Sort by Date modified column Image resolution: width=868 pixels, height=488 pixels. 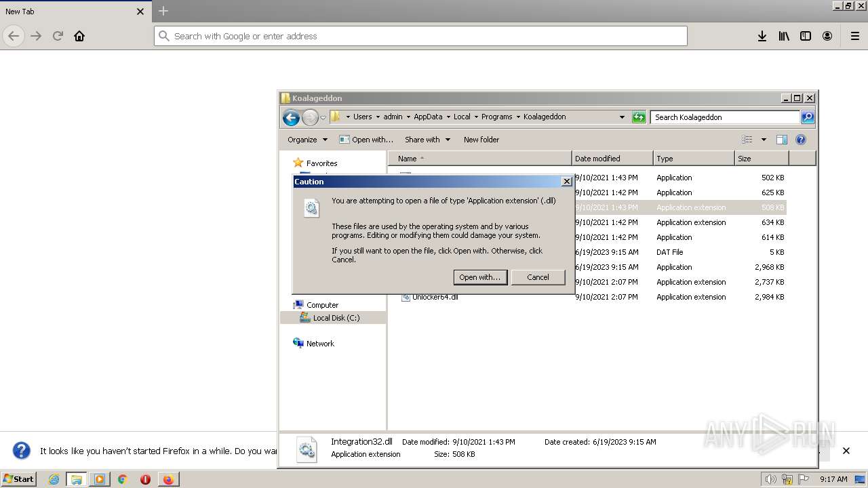pos(612,159)
